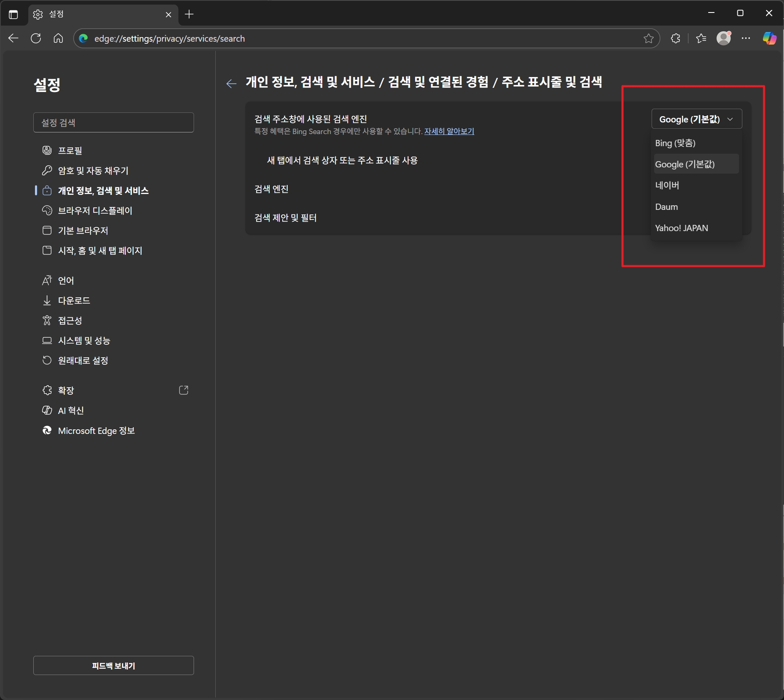Image resolution: width=784 pixels, height=700 pixels.
Task: Maximize the browser window
Action: pyautogui.click(x=740, y=13)
